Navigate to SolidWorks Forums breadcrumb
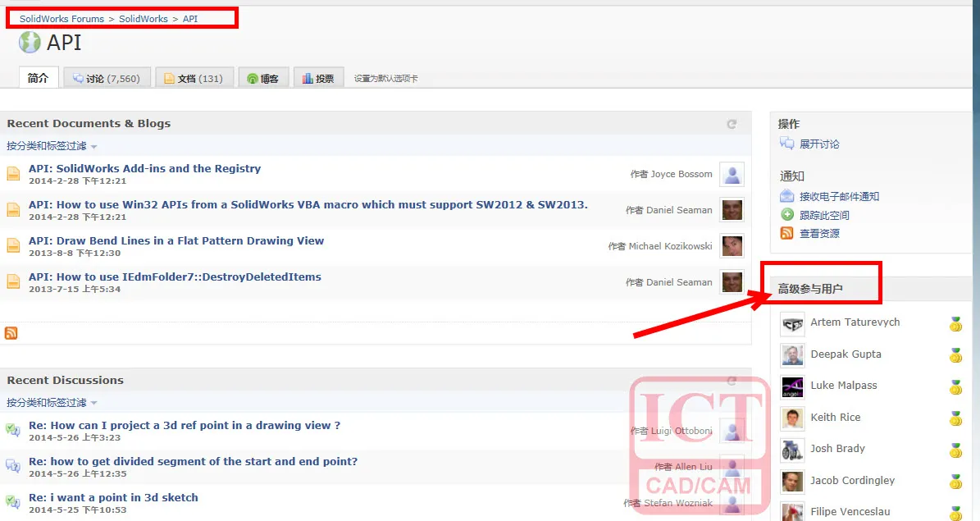The image size is (980, 521). [62, 19]
